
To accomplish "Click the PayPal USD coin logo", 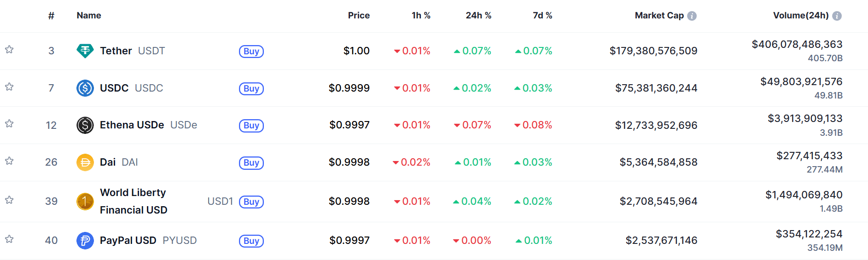I will tap(85, 241).
